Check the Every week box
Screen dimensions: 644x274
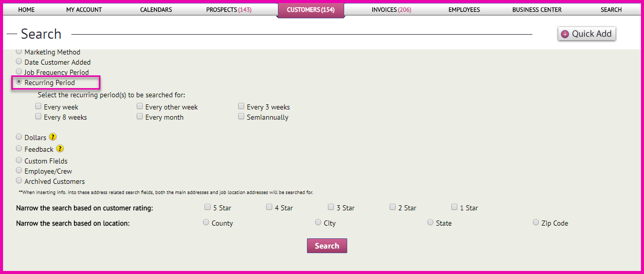point(38,106)
